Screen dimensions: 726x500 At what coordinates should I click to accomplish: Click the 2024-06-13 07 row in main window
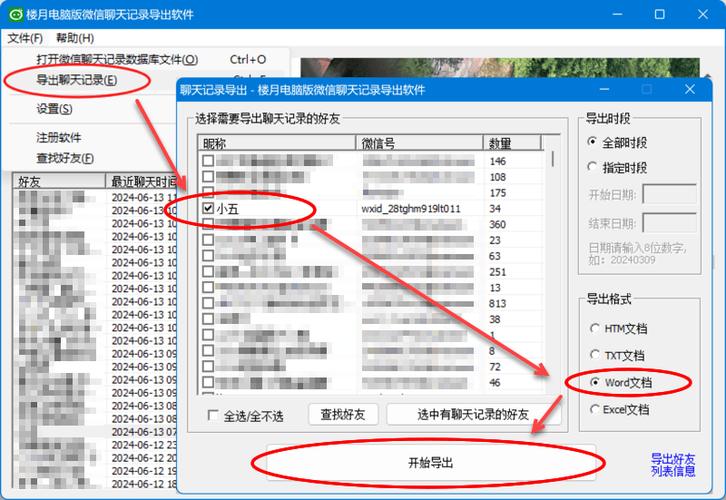tap(95, 432)
